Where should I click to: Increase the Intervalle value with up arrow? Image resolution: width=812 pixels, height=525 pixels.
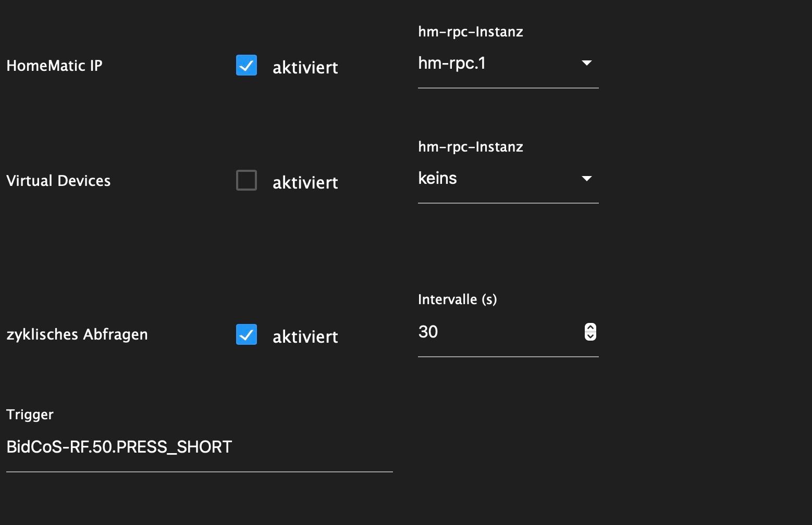590,328
